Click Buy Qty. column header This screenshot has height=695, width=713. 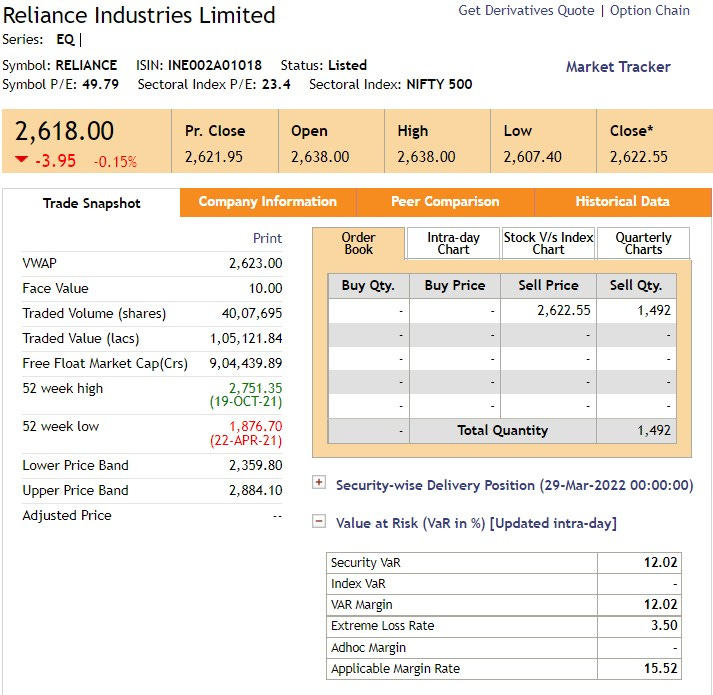[x=368, y=286]
